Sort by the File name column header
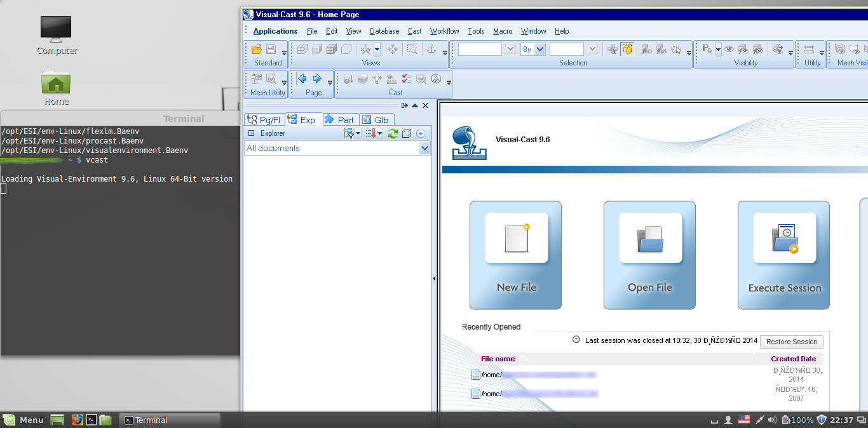The height and width of the screenshot is (428, 868). click(x=498, y=359)
